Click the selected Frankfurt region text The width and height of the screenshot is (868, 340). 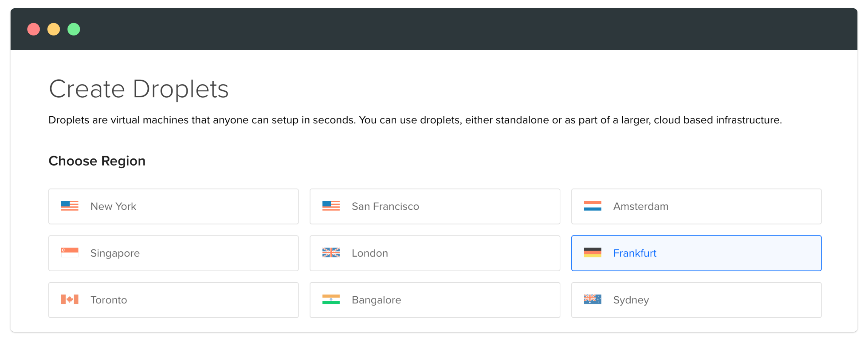click(x=635, y=253)
